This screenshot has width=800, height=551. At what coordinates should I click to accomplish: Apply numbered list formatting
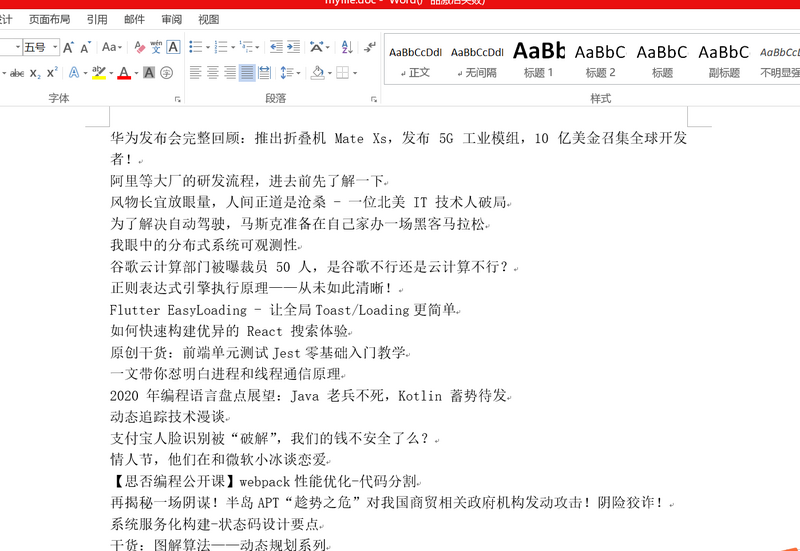(221, 47)
